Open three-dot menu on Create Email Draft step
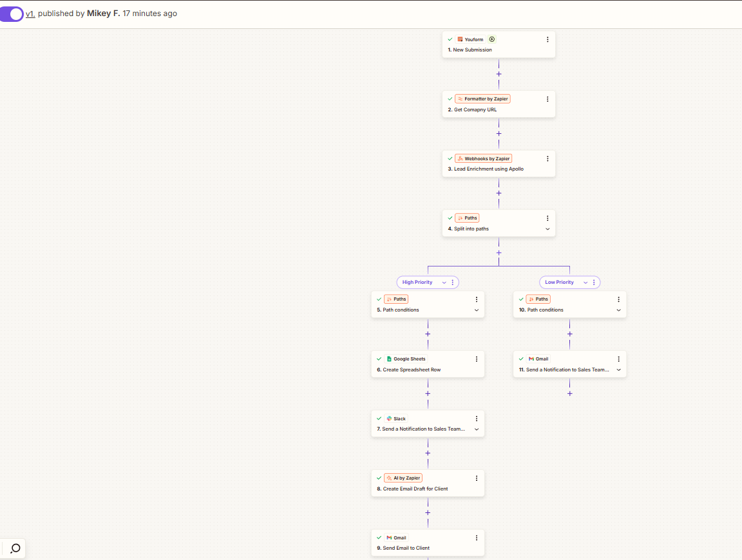The width and height of the screenshot is (742, 560). (477, 478)
